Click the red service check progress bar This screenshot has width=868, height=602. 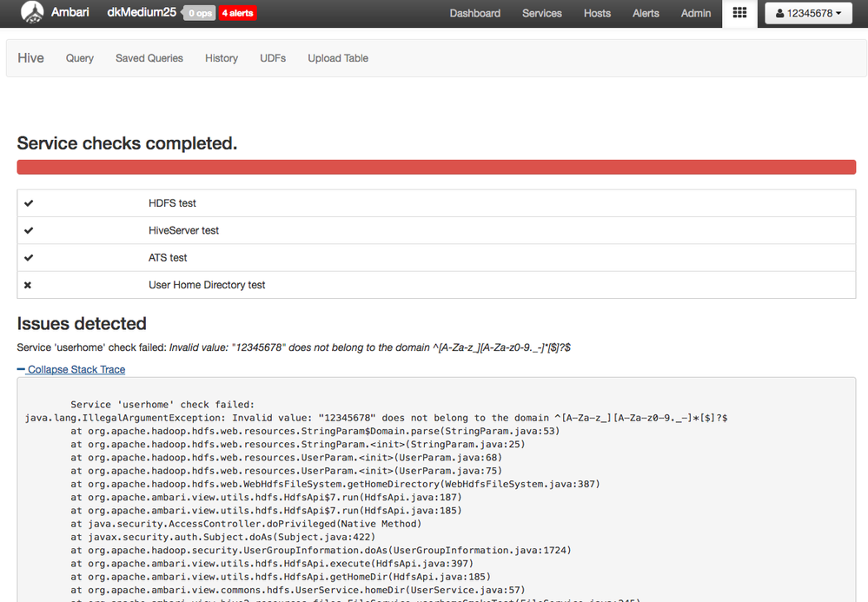pos(436,167)
